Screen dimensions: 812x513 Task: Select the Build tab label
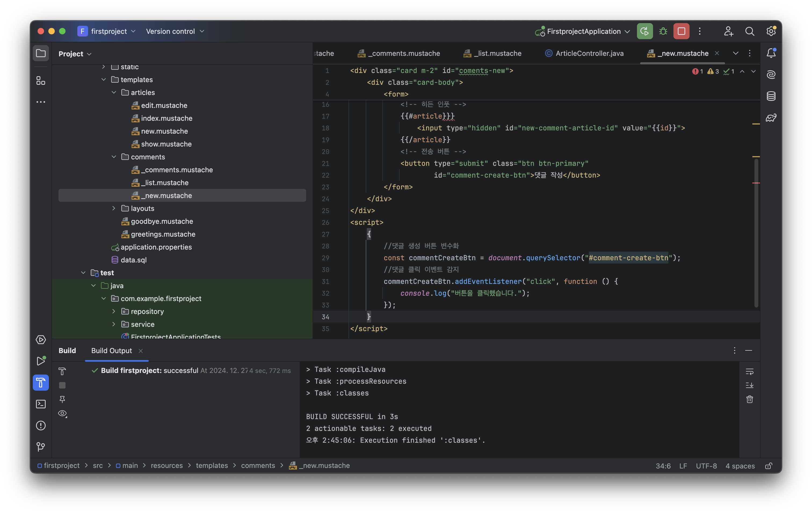click(x=67, y=351)
